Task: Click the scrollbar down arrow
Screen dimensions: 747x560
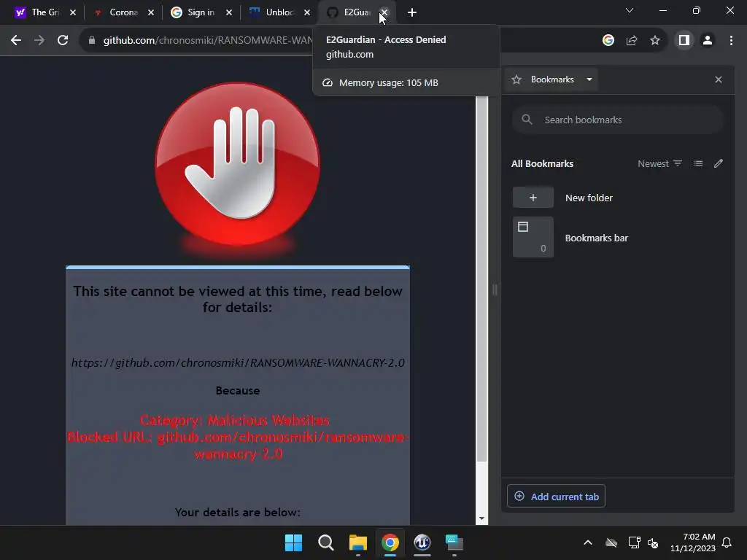Action: (x=481, y=518)
